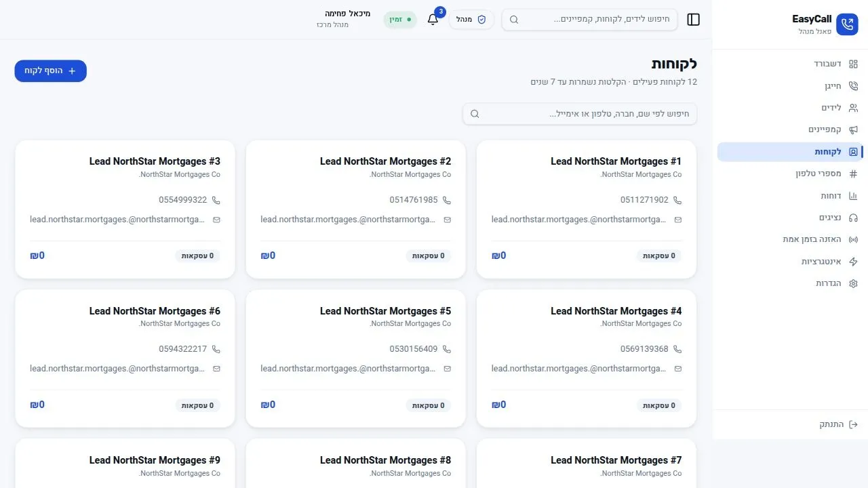
Task: Click email icon on NorthStar Mortgages #2 card
Action: click(447, 220)
